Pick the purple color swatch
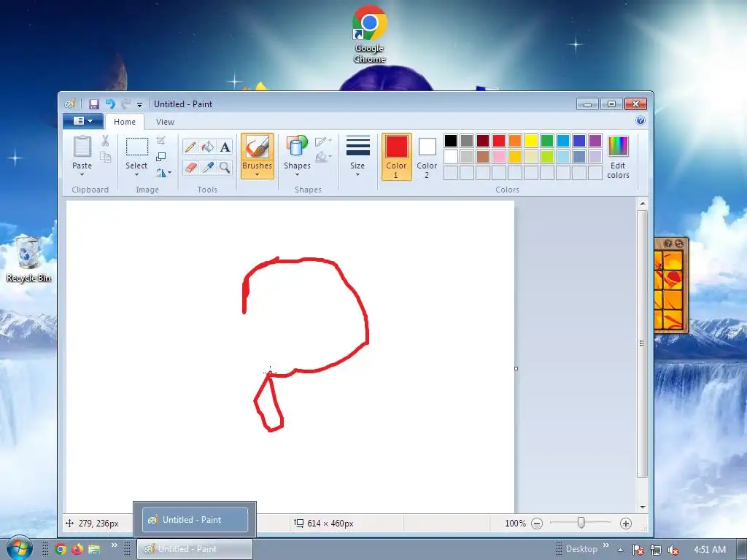This screenshot has height=560, width=747. [x=595, y=141]
